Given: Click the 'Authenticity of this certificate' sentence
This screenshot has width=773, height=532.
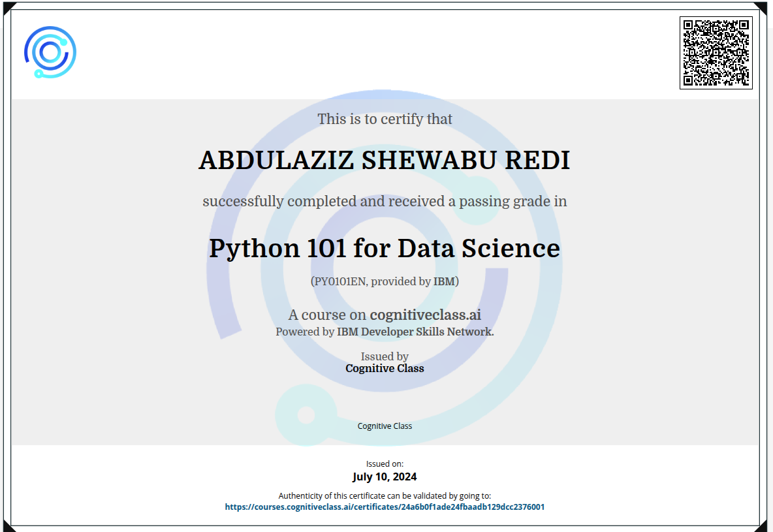Looking at the screenshot, I should click(385, 496).
